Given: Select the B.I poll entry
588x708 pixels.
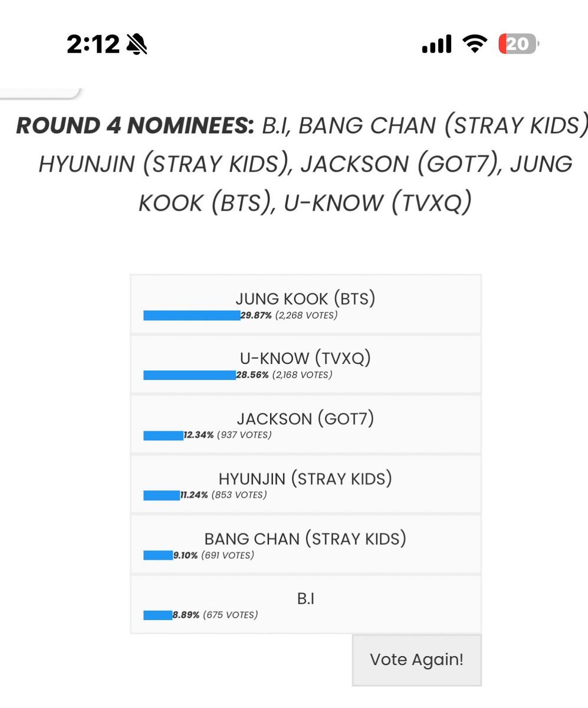Looking at the screenshot, I should tap(306, 604).
